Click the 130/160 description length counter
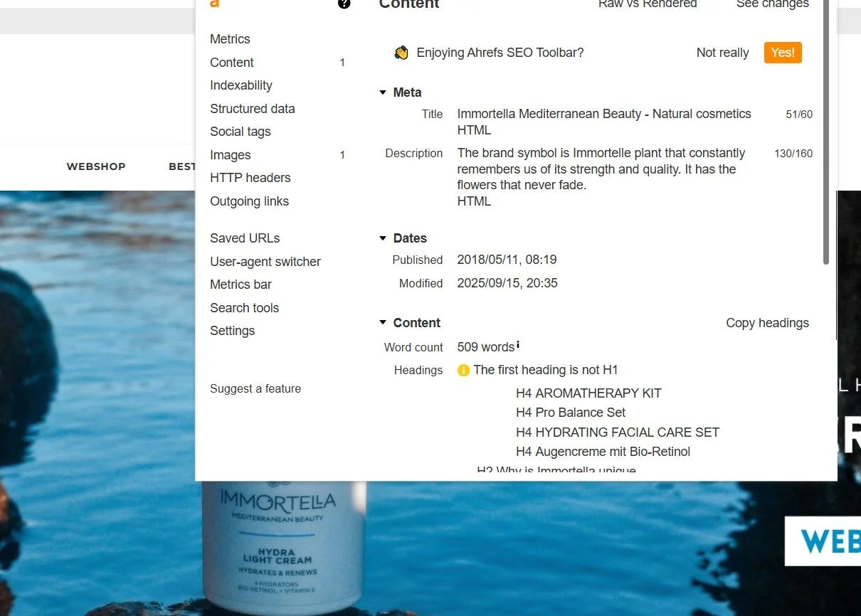Screen dimensions: 861x616 point(793,154)
